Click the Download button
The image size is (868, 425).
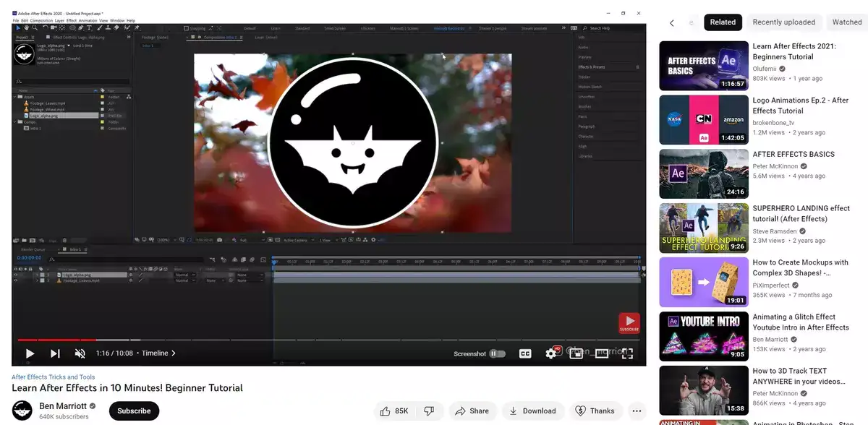(x=532, y=411)
